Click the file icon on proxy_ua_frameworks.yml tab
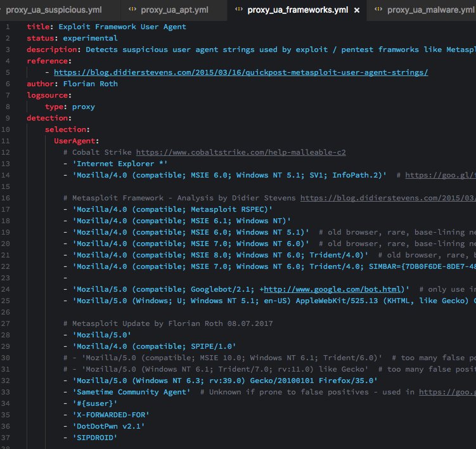This screenshot has height=449, width=476. tap(239, 10)
